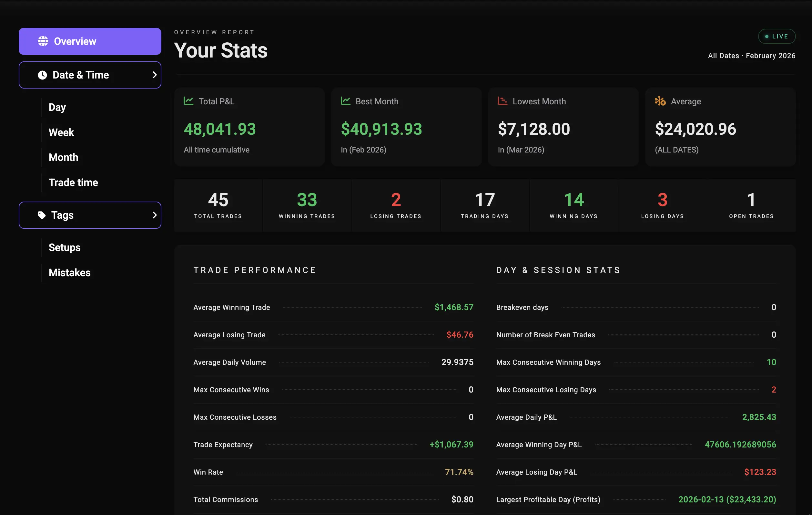Click the Best Month chart icon

[346, 100]
